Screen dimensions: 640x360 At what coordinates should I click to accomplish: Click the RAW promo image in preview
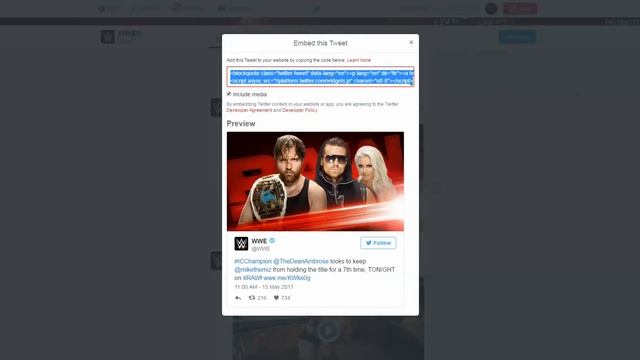[x=315, y=181]
